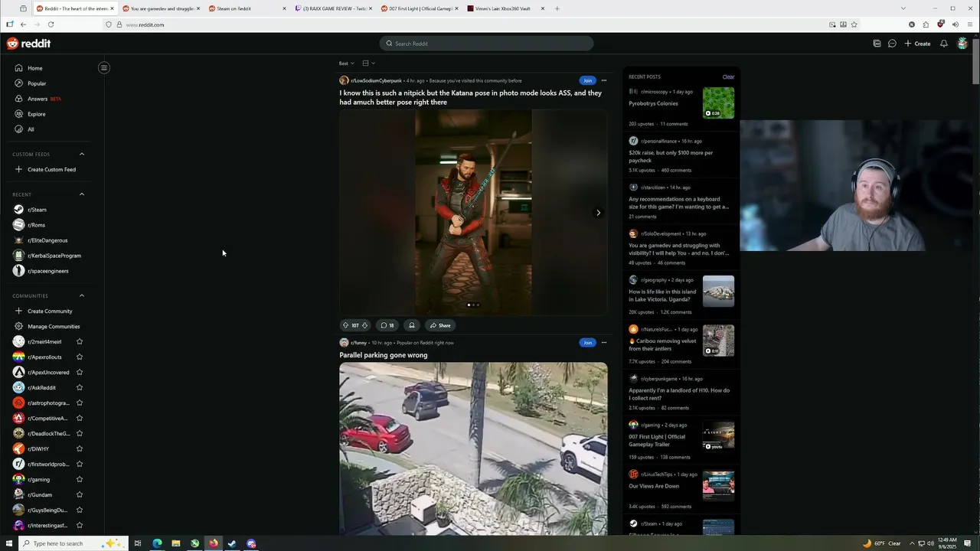This screenshot has width=980, height=551.
Task: Open more options for r/funny post
Action: 603,342
